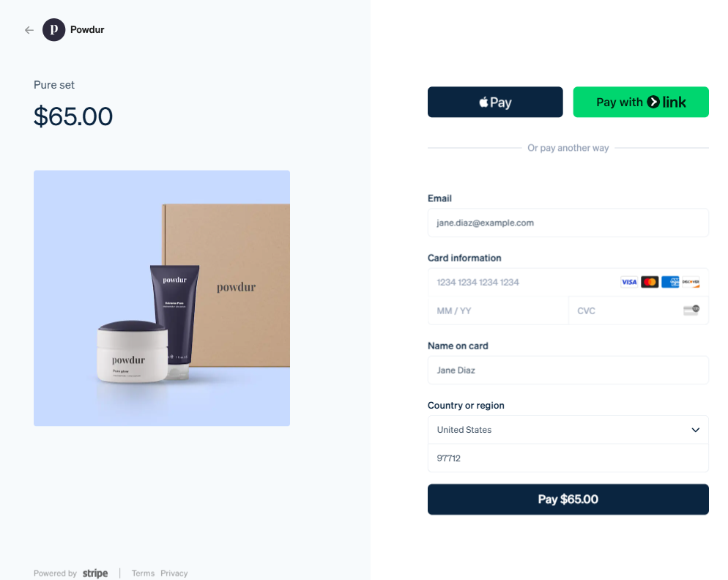Pay using the Apple Pay button

[x=495, y=103]
